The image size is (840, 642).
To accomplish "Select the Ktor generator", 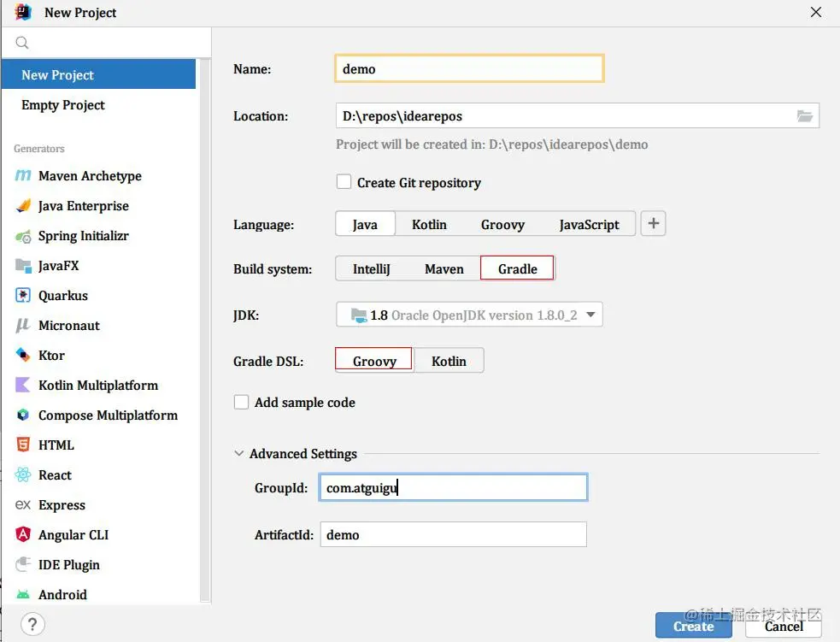I will tap(51, 356).
